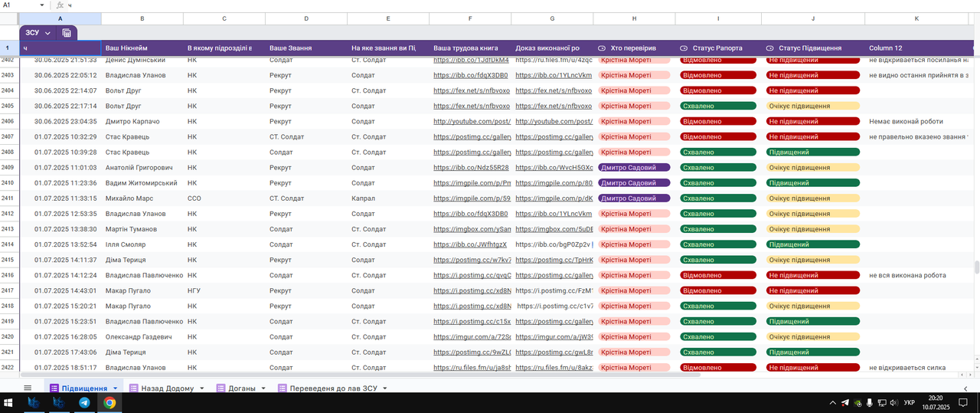
Task: Switch to Переведеня до лав ЗСУ tab
Action: (333, 388)
